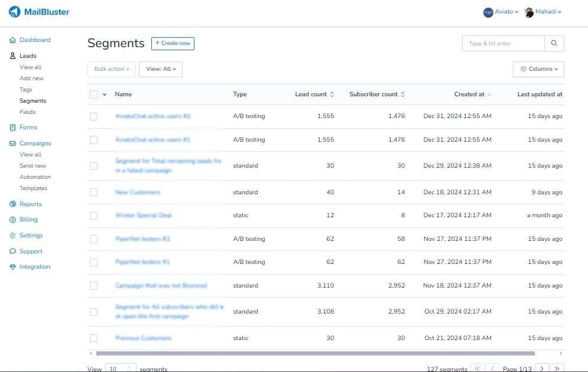
Task: Open the Mahadi user menu
Action: click(542, 12)
